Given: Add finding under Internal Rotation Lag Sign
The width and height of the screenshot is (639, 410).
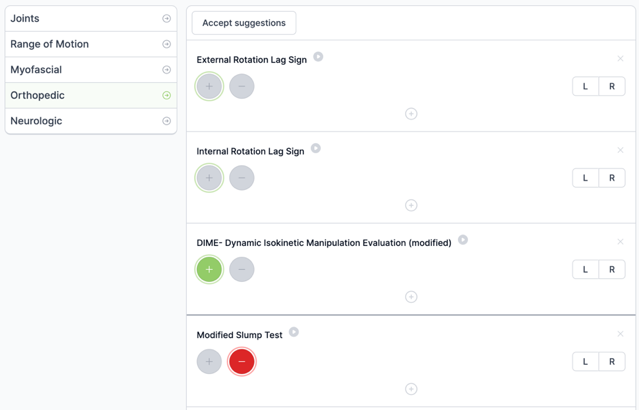Looking at the screenshot, I should [x=411, y=205].
